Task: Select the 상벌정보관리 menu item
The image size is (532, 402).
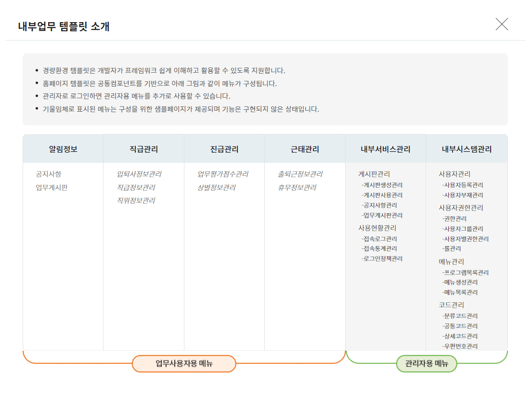Action: tap(216, 187)
